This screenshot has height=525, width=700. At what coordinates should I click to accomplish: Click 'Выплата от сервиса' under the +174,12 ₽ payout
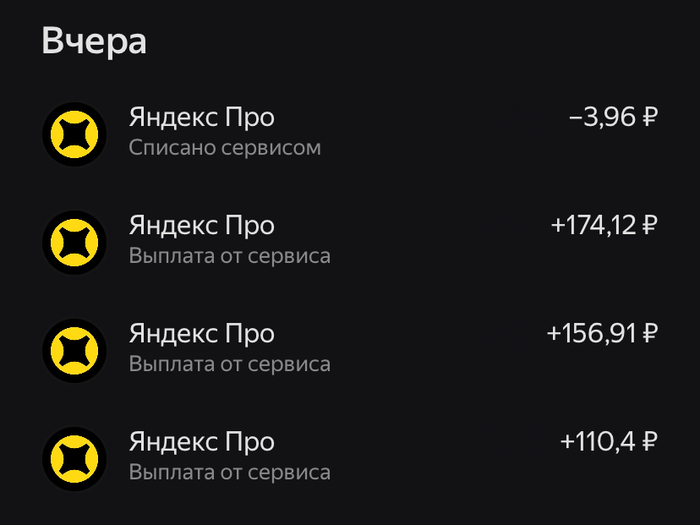tap(229, 256)
